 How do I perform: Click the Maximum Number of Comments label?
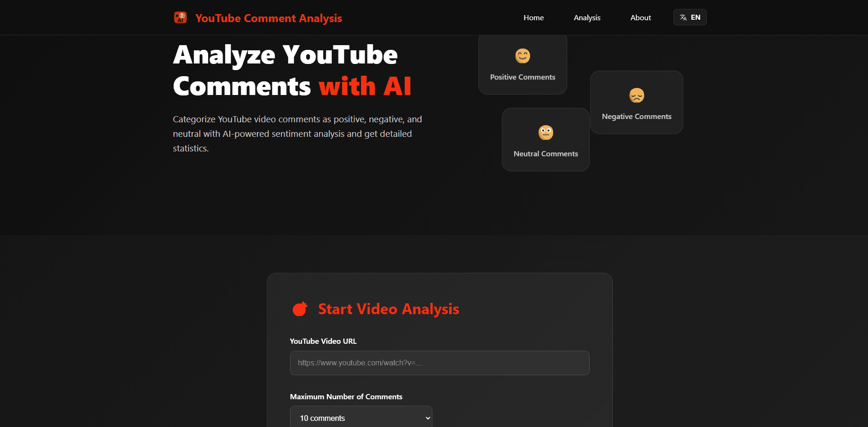point(346,397)
